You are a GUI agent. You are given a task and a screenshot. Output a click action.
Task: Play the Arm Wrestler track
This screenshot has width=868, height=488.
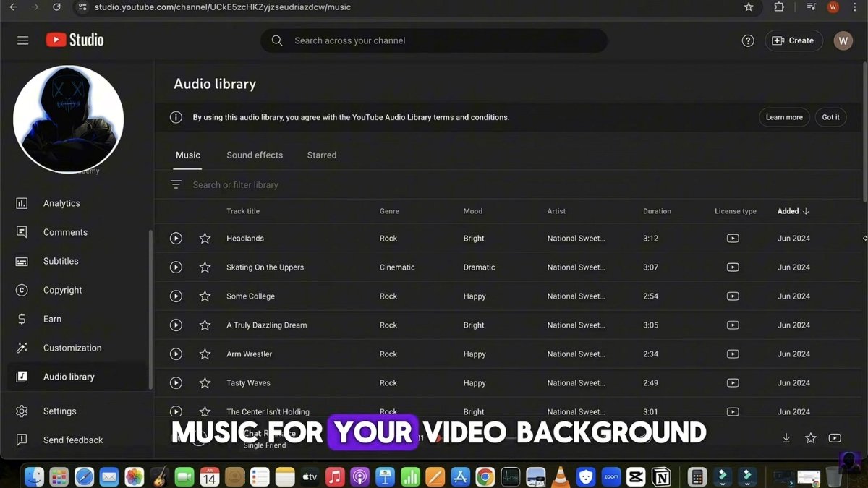tap(176, 354)
